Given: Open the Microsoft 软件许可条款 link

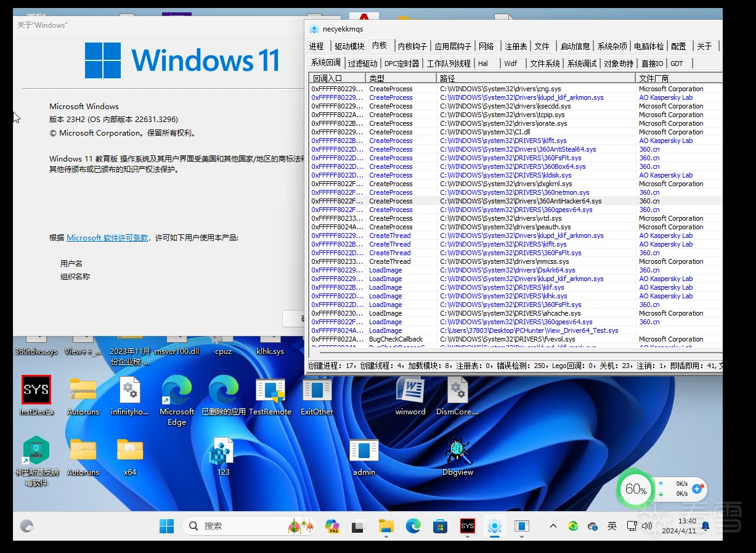Looking at the screenshot, I should [x=107, y=237].
